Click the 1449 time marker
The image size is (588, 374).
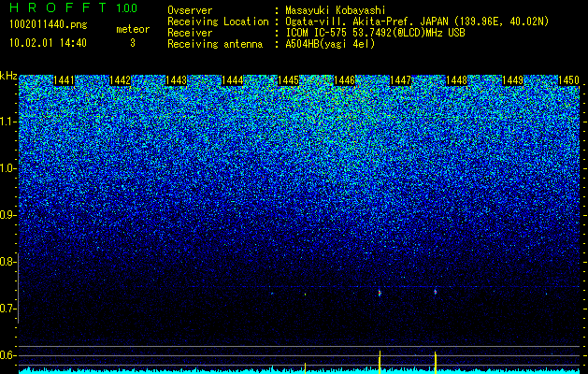[x=512, y=80]
